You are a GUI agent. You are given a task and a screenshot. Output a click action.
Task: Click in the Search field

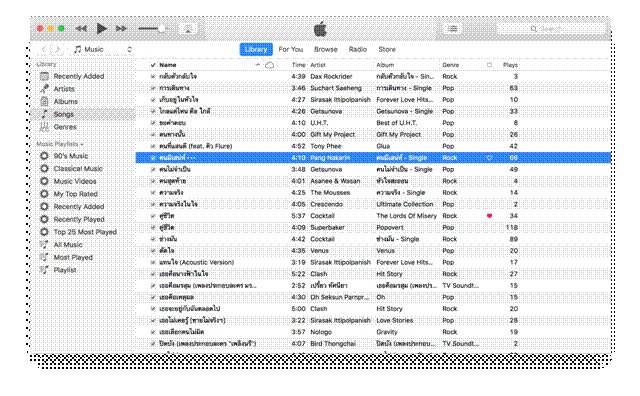pyautogui.click(x=551, y=29)
